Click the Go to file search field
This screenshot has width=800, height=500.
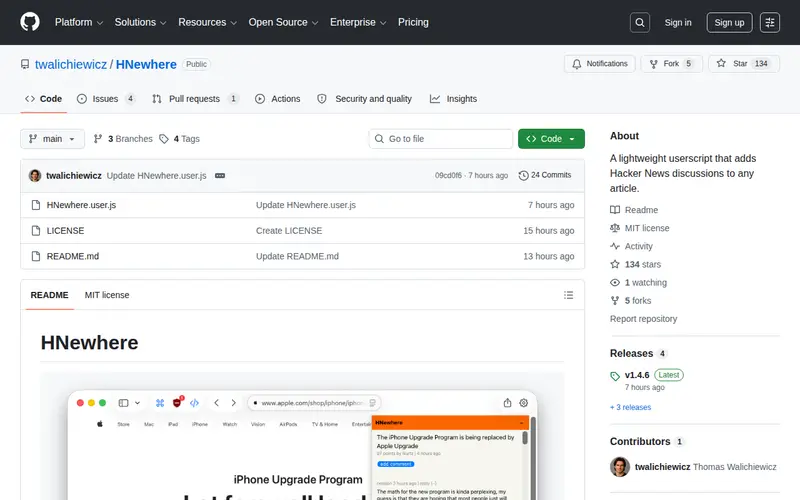[x=440, y=139]
